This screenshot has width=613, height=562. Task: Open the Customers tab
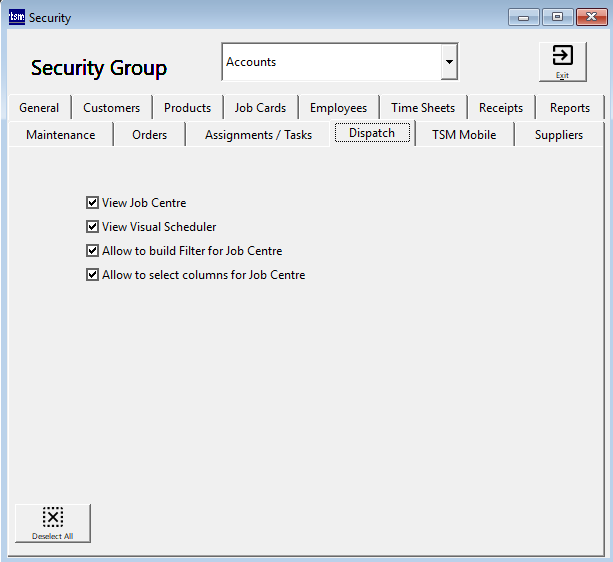coord(111,108)
